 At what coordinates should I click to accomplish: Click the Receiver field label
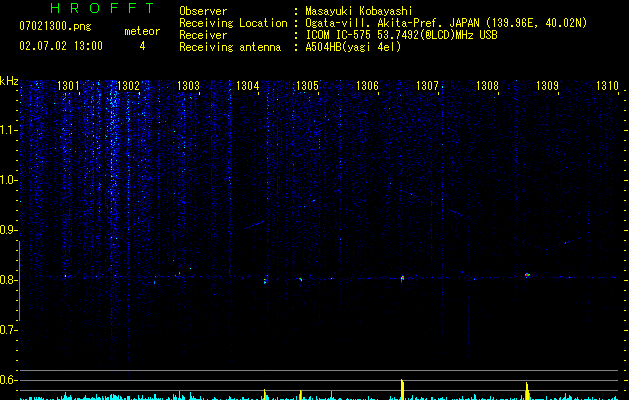(x=203, y=35)
